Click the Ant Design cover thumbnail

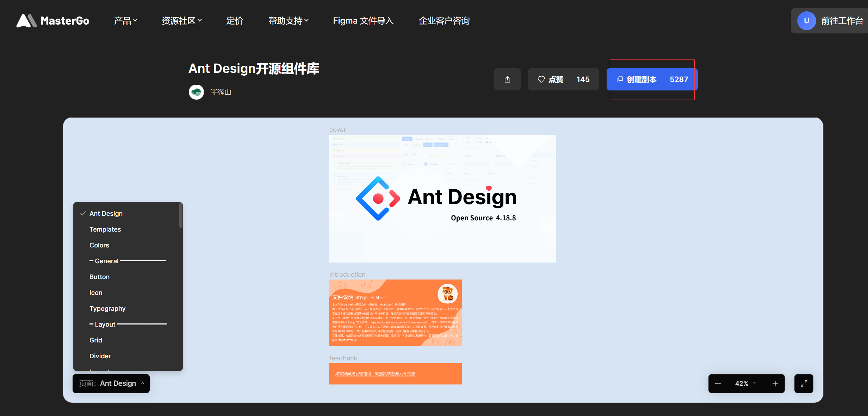[442, 199]
